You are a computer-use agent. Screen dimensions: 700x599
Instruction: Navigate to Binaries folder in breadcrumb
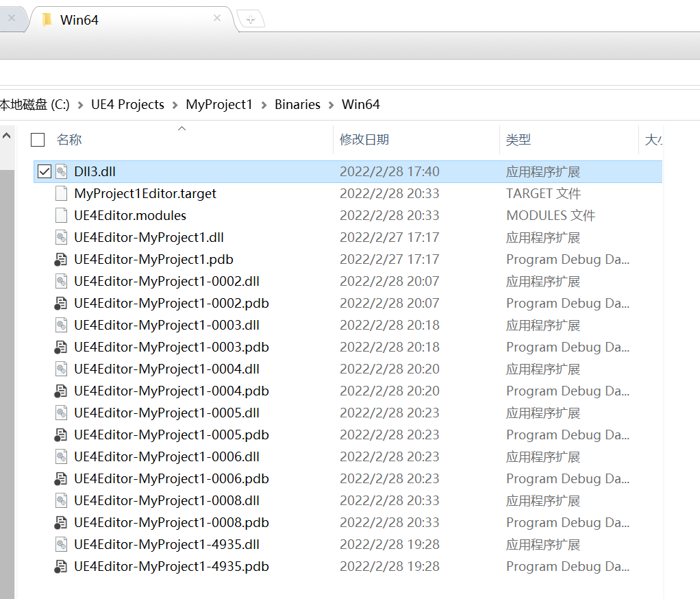(x=297, y=105)
